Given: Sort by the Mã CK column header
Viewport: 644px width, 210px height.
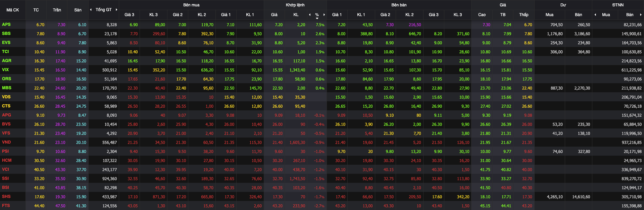Looking at the screenshot, I should pos(13,10).
